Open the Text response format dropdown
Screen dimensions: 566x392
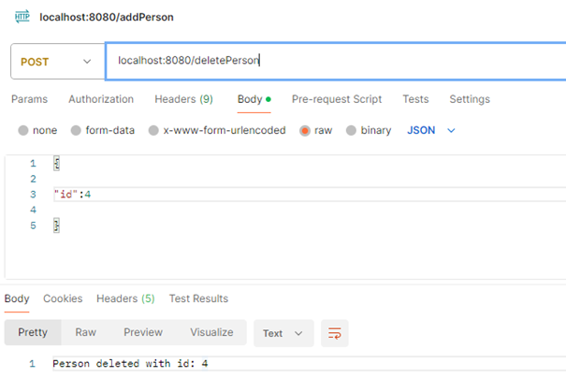pos(283,333)
